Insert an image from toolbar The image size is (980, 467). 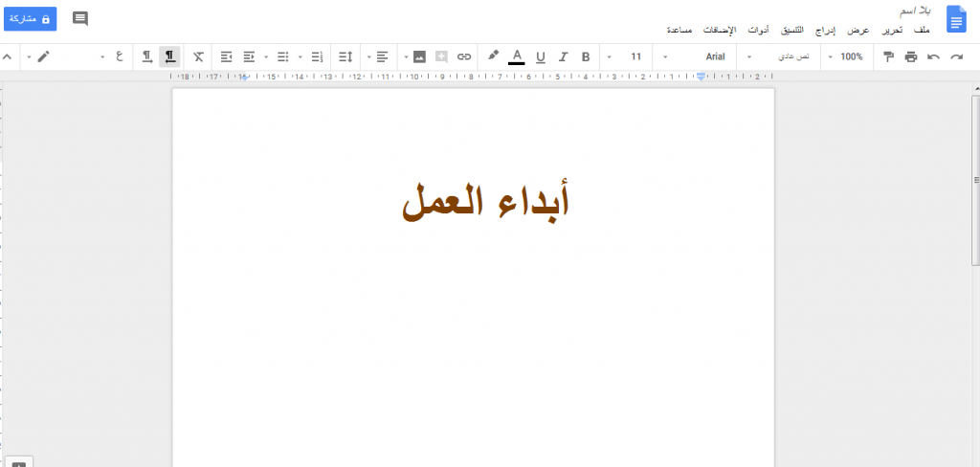click(419, 56)
